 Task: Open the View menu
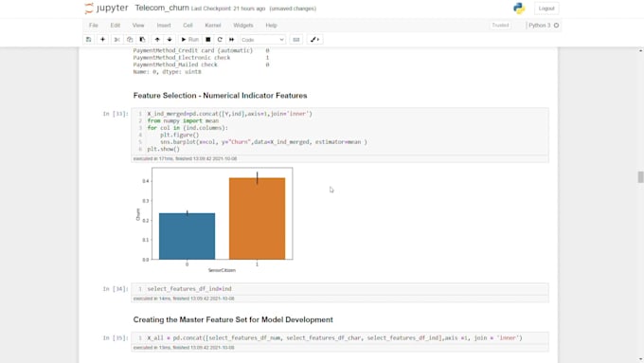[138, 26]
